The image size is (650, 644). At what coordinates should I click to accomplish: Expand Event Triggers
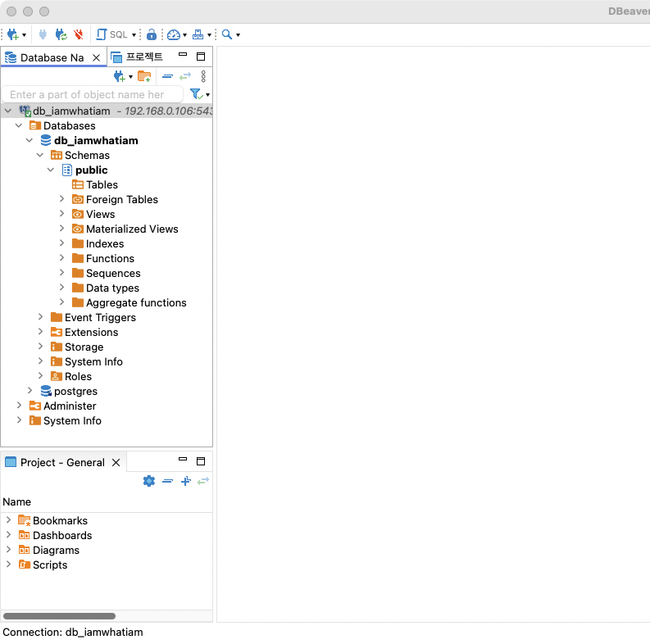pyautogui.click(x=41, y=316)
